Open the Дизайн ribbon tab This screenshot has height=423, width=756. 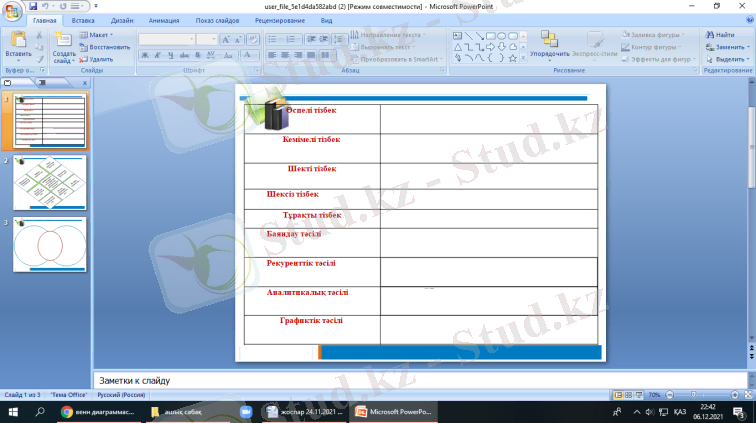tap(122, 20)
